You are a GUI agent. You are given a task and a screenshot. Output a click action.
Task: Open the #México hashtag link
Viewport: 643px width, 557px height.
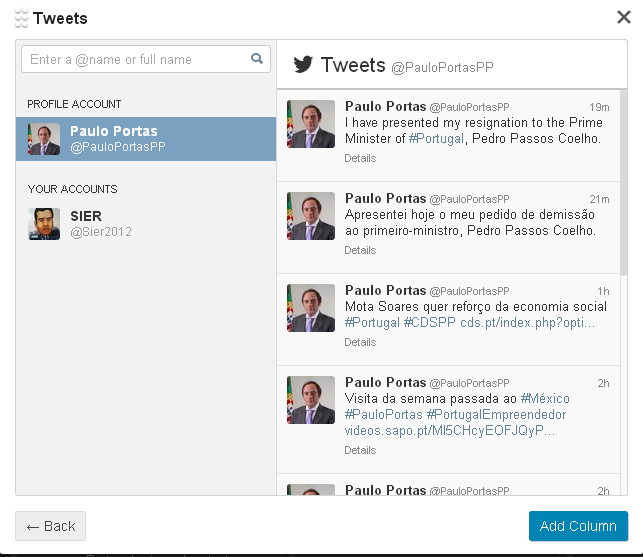[x=545, y=398]
